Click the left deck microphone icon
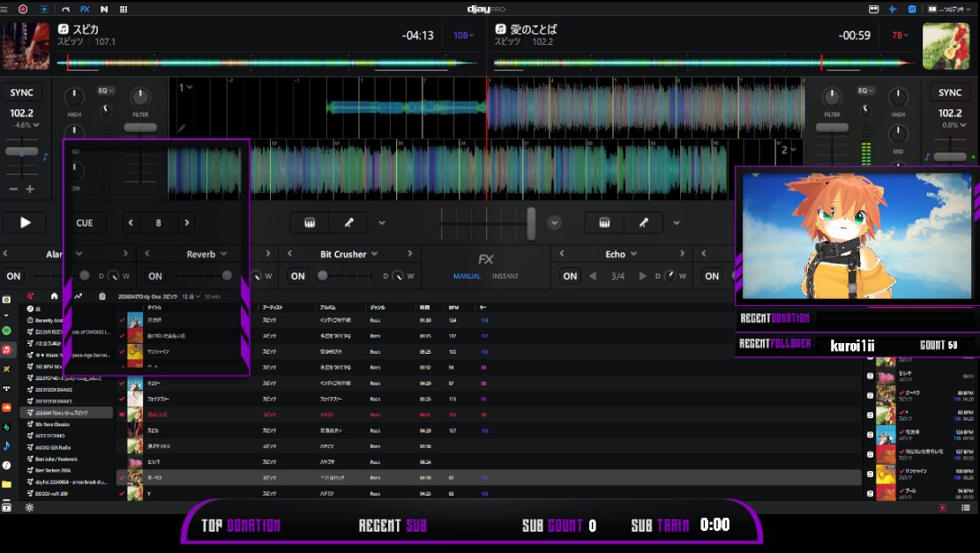 (348, 222)
